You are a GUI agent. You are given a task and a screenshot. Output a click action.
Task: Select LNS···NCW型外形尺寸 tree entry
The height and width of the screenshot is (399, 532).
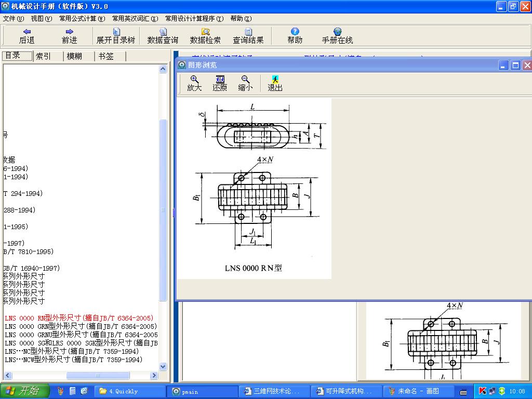point(73,360)
